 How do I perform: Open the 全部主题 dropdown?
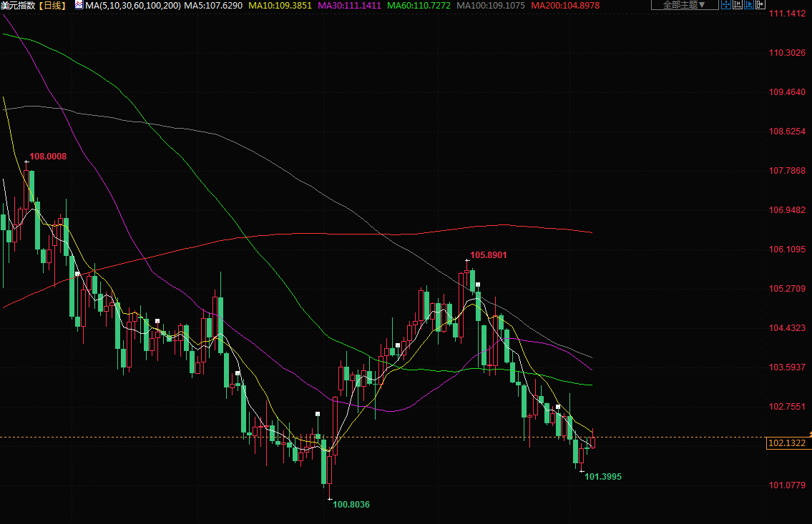(684, 5)
